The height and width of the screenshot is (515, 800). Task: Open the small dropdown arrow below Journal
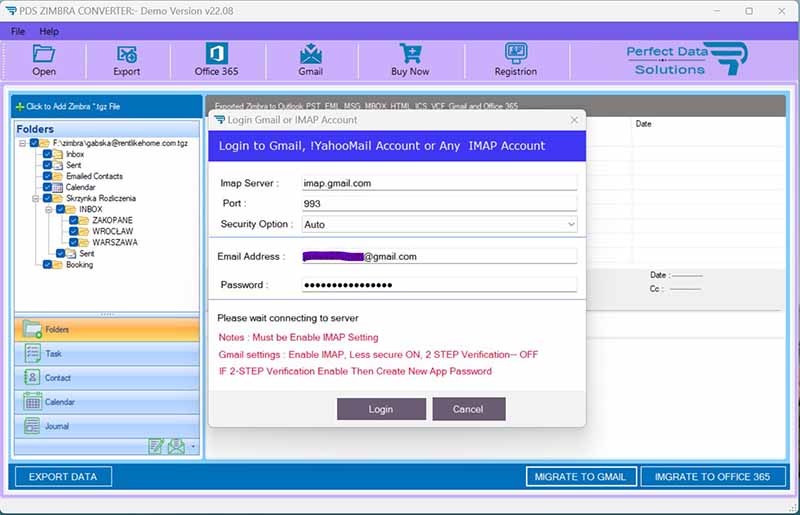193,447
